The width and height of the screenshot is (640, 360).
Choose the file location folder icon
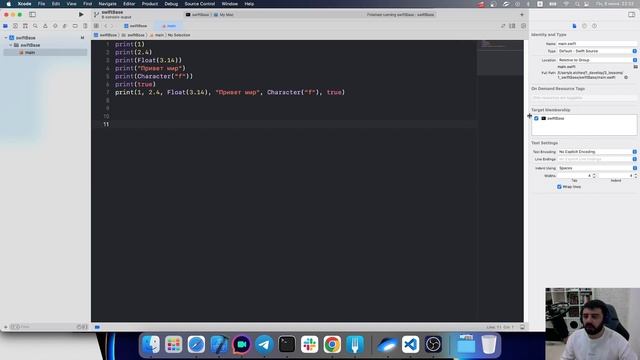click(x=636, y=67)
